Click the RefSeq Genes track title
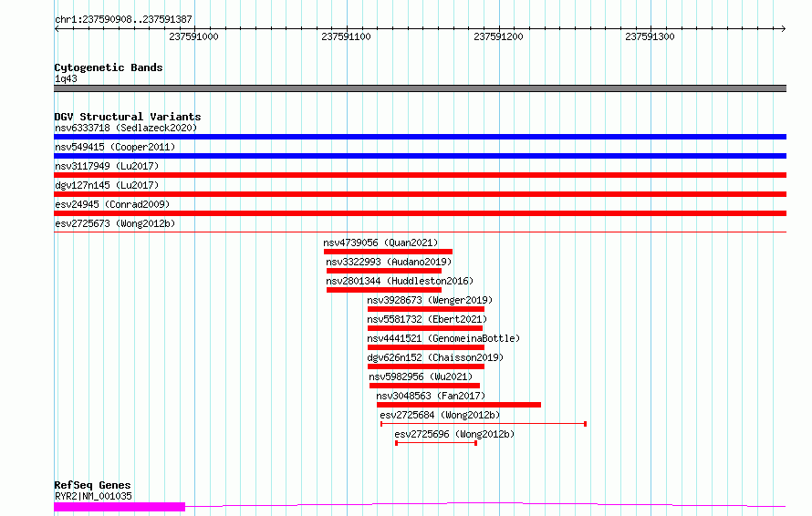Image resolution: width=812 pixels, height=516 pixels. coord(93,485)
